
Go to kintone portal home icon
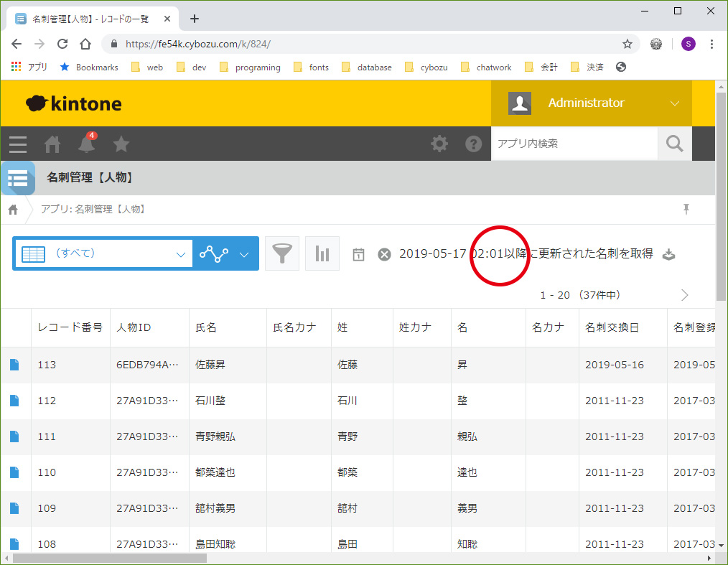(x=52, y=144)
